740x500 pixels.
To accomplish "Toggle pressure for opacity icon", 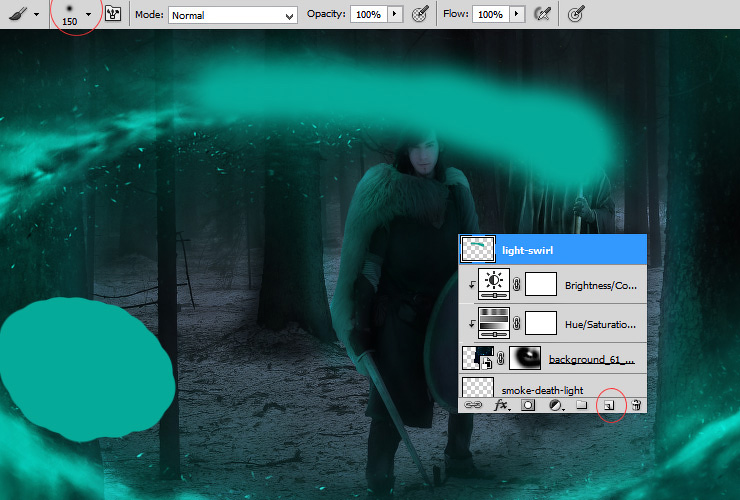I will (420, 14).
